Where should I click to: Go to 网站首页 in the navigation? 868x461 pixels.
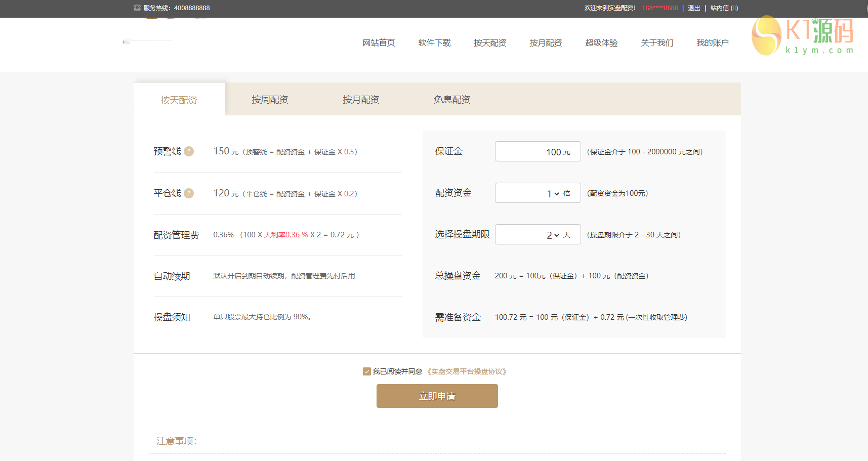(x=379, y=43)
